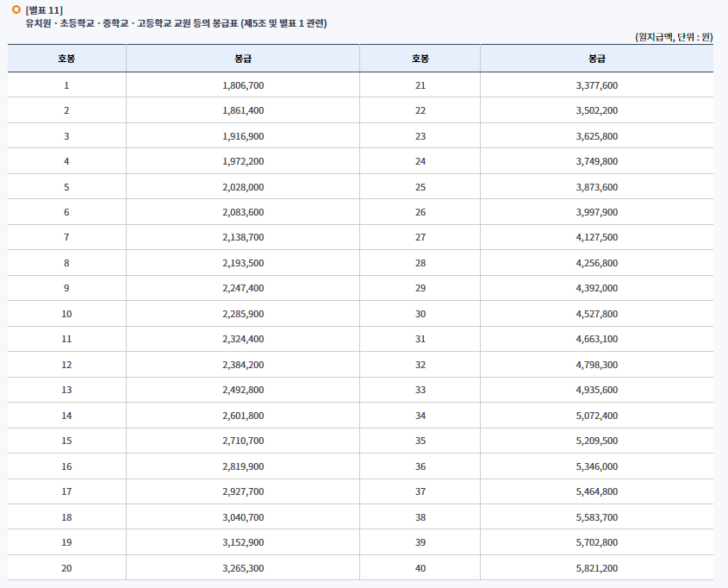Click the second 호봉 column header
This screenshot has height=588, width=728.
420,59
